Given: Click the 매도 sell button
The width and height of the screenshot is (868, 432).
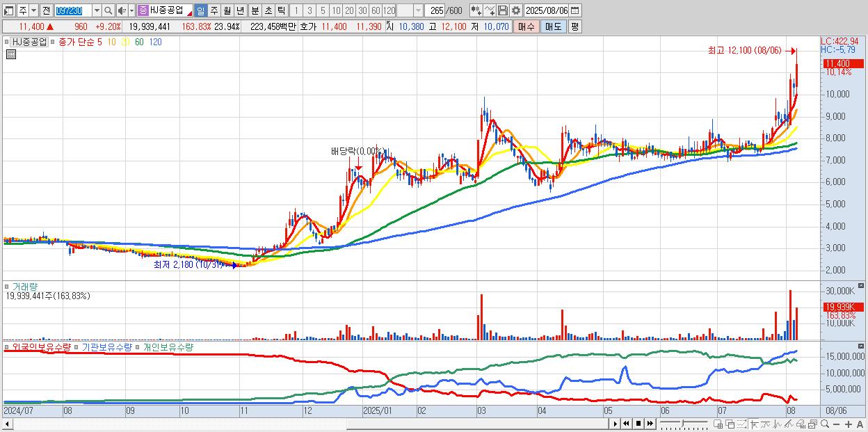Looking at the screenshot, I should pos(554,26).
